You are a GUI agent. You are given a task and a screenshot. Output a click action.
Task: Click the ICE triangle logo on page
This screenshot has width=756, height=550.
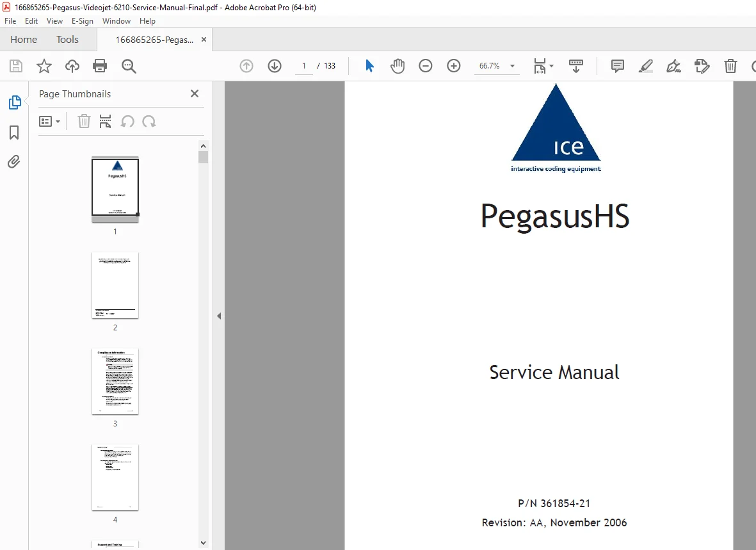(x=556, y=128)
